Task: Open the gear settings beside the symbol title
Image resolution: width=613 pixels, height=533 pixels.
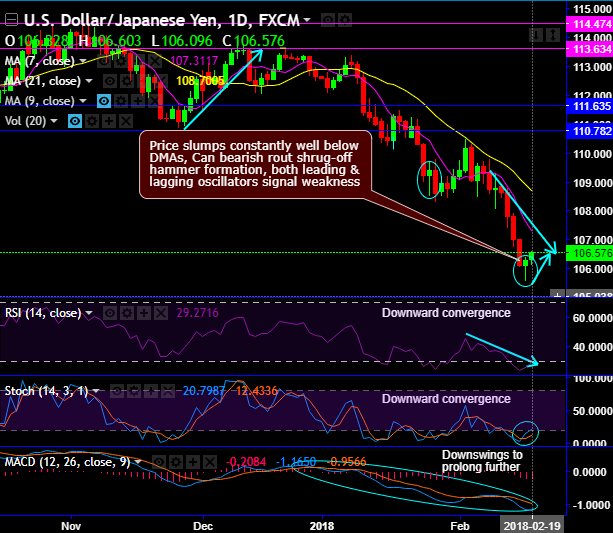Action: click(344, 20)
